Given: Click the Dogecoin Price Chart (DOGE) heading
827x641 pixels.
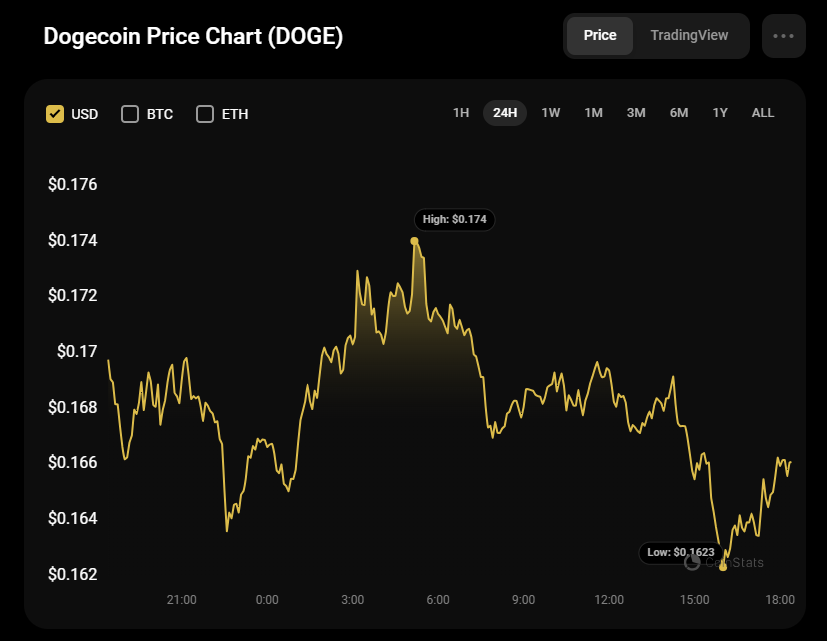Looking at the screenshot, I should tap(193, 37).
